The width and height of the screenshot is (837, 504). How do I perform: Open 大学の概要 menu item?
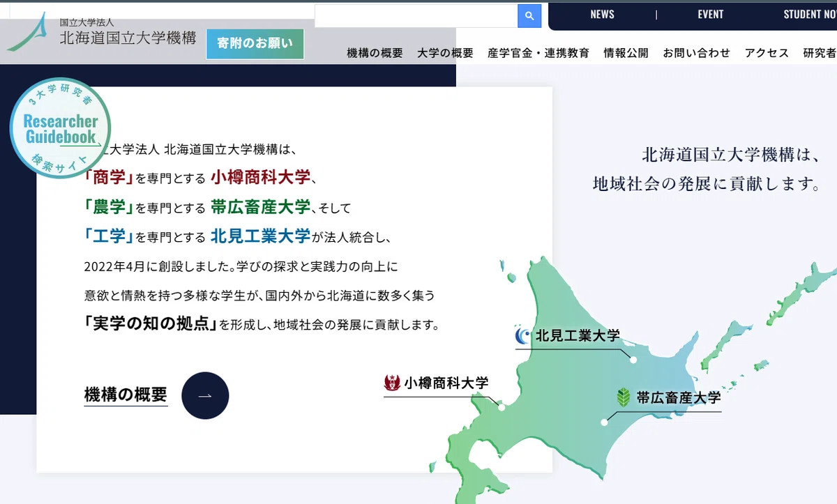tap(445, 53)
